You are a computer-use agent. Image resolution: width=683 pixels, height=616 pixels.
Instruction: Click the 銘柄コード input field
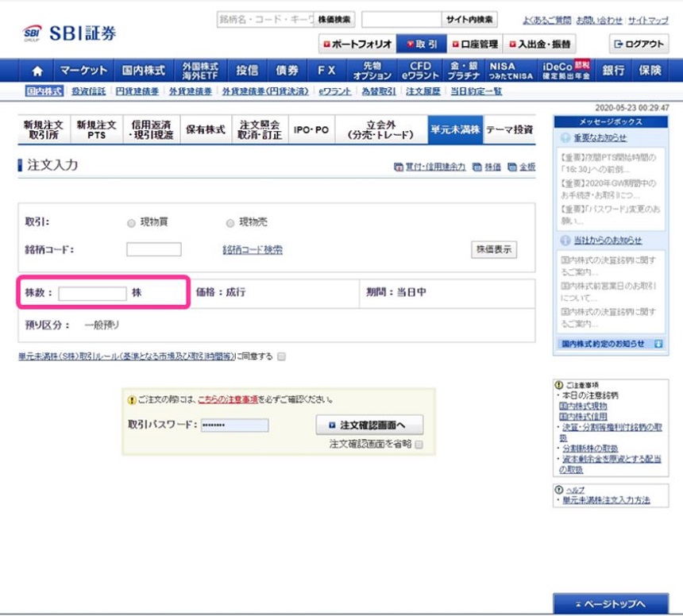coord(154,249)
